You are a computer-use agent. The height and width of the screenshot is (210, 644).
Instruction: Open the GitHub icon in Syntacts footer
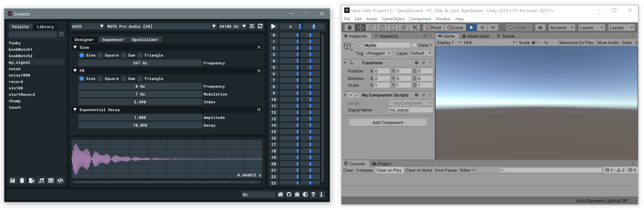(289, 194)
